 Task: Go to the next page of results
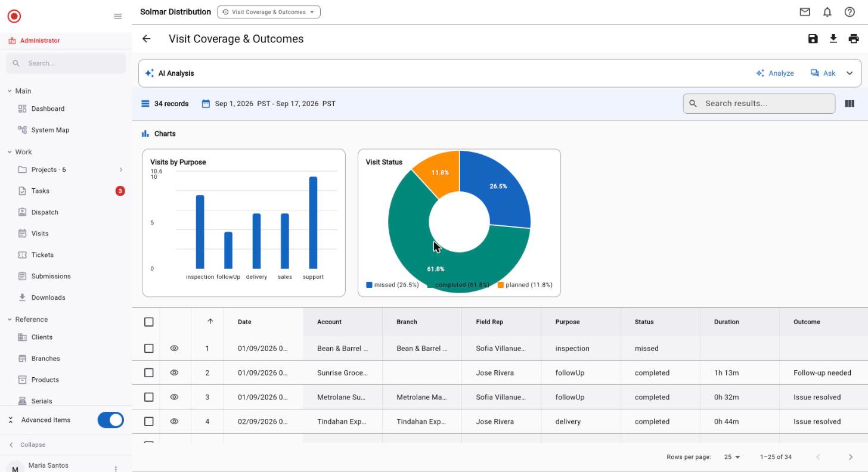coord(851,457)
